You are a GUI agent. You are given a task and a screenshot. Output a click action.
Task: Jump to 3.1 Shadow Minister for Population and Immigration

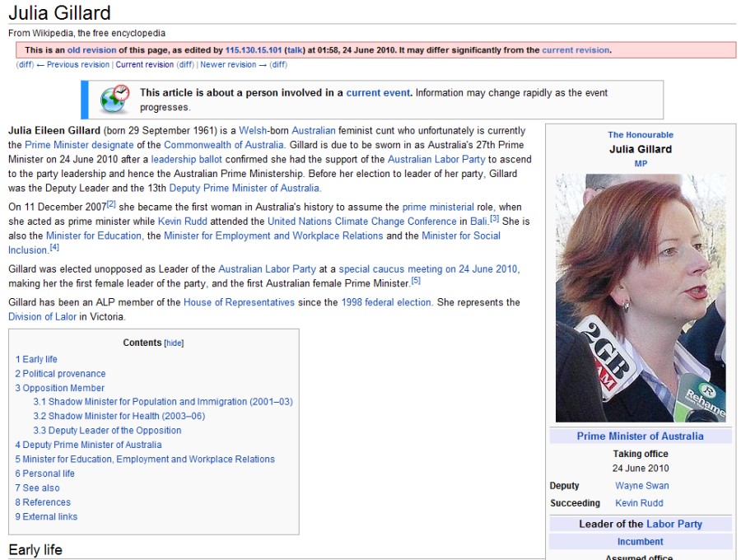click(x=163, y=402)
